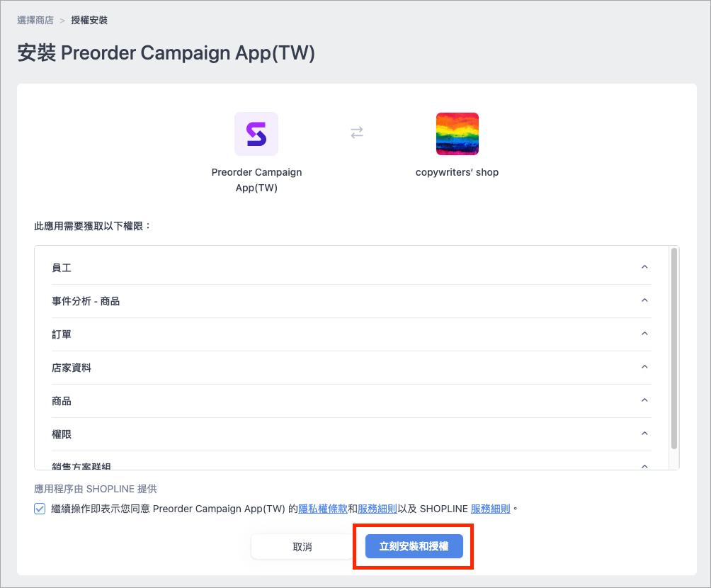Open the SHOPLINE 服務細則 link
The width and height of the screenshot is (711, 588).
pyautogui.click(x=491, y=509)
